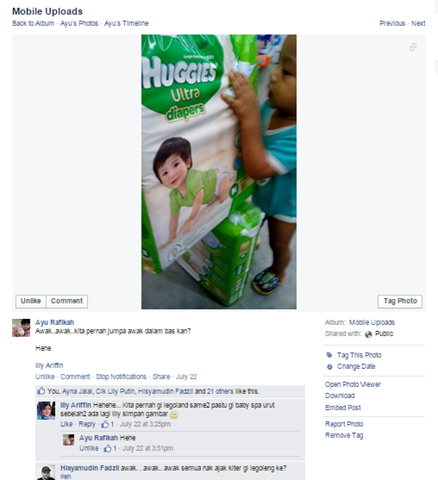This screenshot has width=438, height=480.
Task: Click the tag icon beside Tag This Photo
Action: (x=329, y=355)
